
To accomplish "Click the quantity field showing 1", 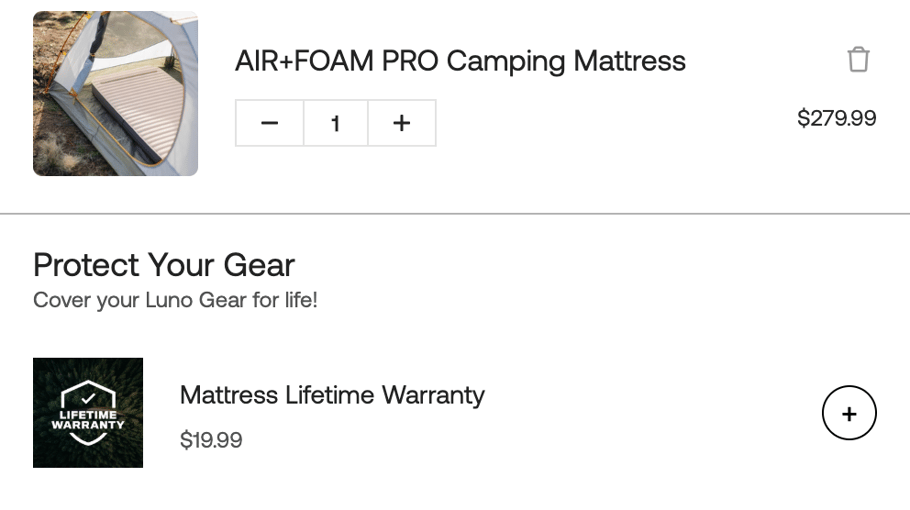I will 335,123.
